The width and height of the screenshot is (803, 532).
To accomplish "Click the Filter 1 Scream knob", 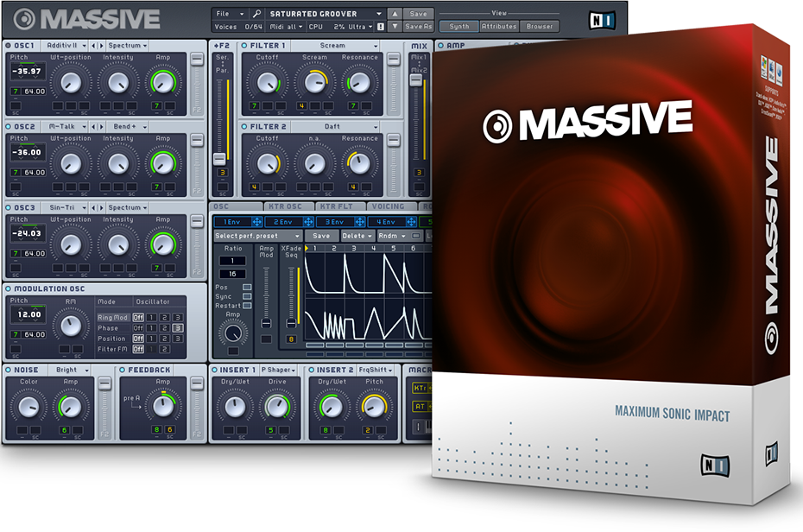I will point(314,82).
